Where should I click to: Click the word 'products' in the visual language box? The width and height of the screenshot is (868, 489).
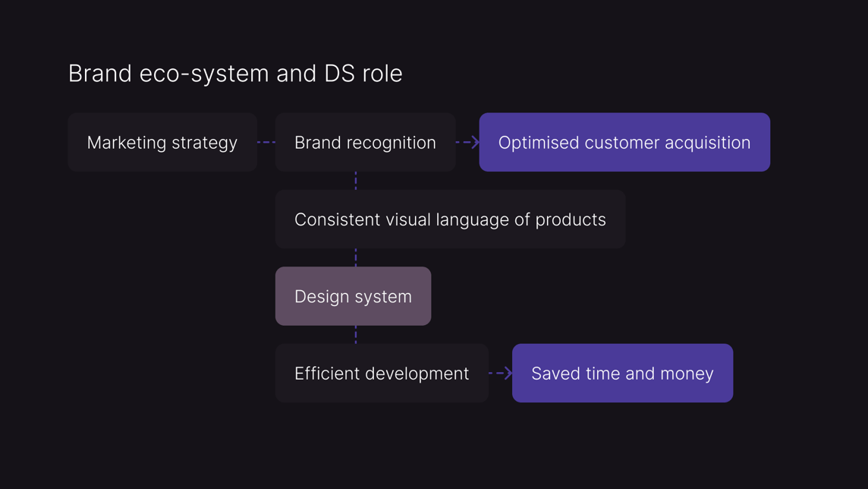click(570, 219)
